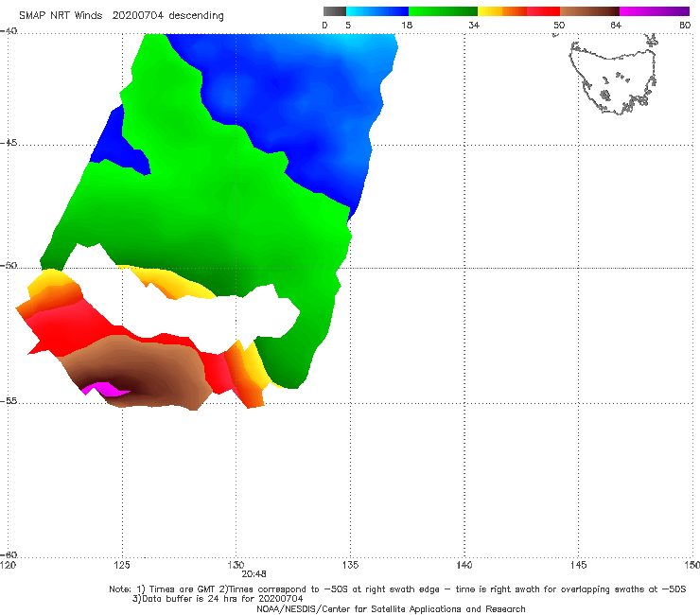Screen dimensions: 700x615
Task: Click the longitude axis label '125'
Action: coord(122,566)
